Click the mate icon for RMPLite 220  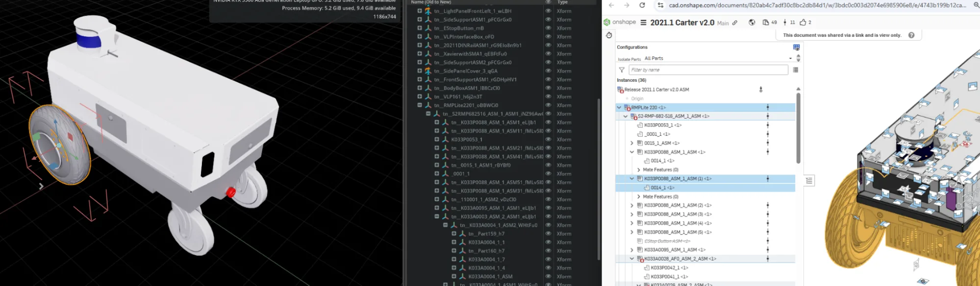pyautogui.click(x=768, y=107)
